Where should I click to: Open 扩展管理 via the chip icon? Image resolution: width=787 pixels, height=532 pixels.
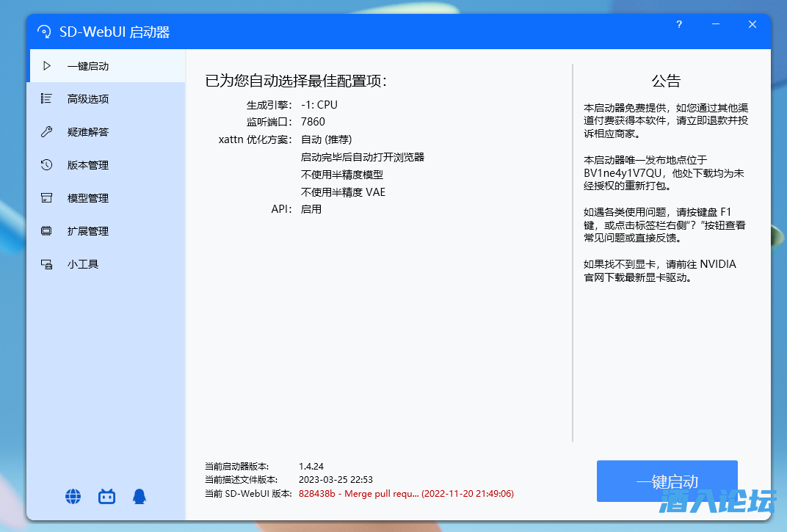47,231
